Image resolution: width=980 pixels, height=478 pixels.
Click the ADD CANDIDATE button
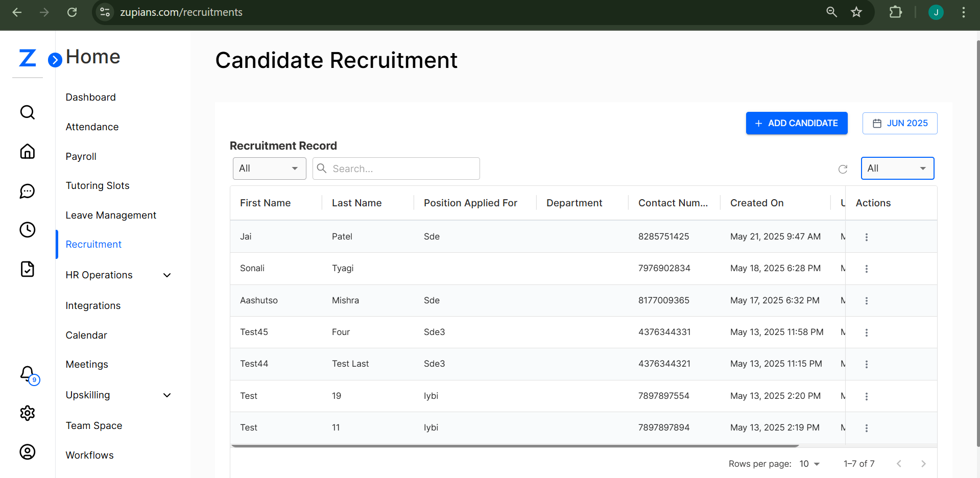click(796, 123)
